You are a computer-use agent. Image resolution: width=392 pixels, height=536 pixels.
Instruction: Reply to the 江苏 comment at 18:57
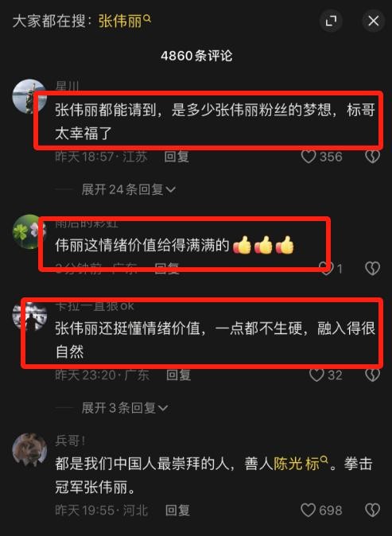point(177,157)
